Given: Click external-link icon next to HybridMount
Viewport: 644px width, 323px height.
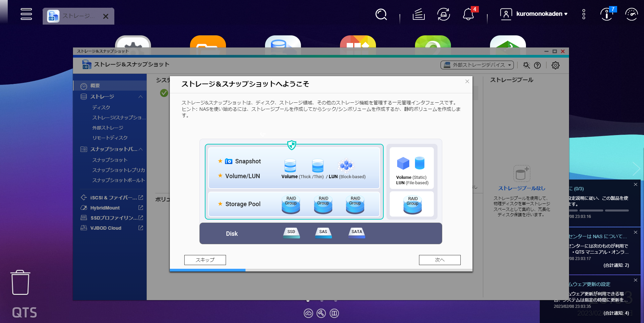Looking at the screenshot, I should 141,208.
